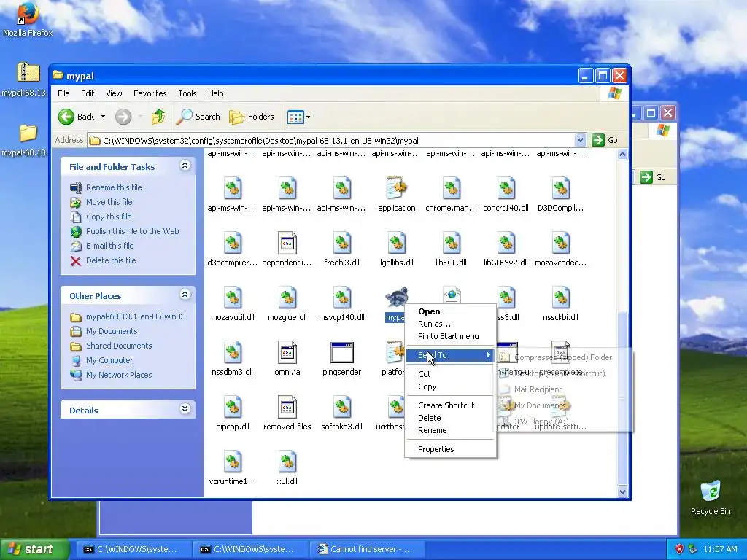The image size is (747, 560).
Task: Open the File menu
Action: coord(63,93)
